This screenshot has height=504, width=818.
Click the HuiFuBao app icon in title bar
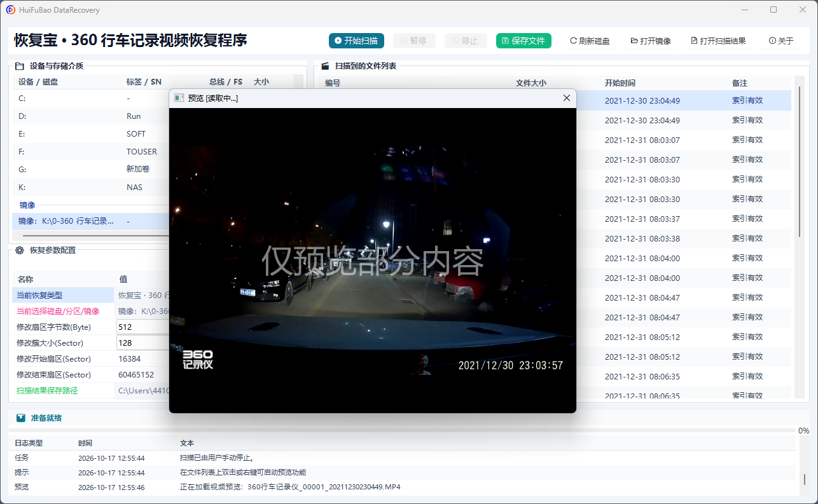11,10
